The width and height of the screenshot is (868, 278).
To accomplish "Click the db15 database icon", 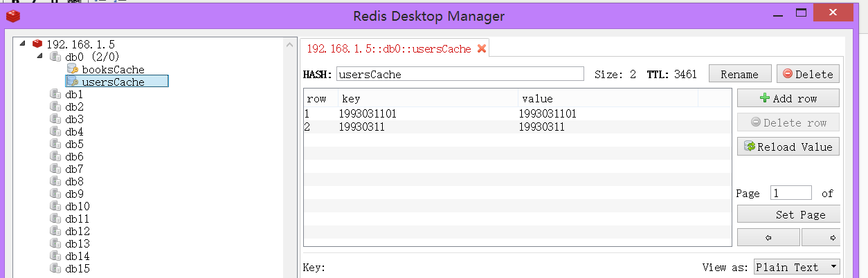I will [55, 268].
